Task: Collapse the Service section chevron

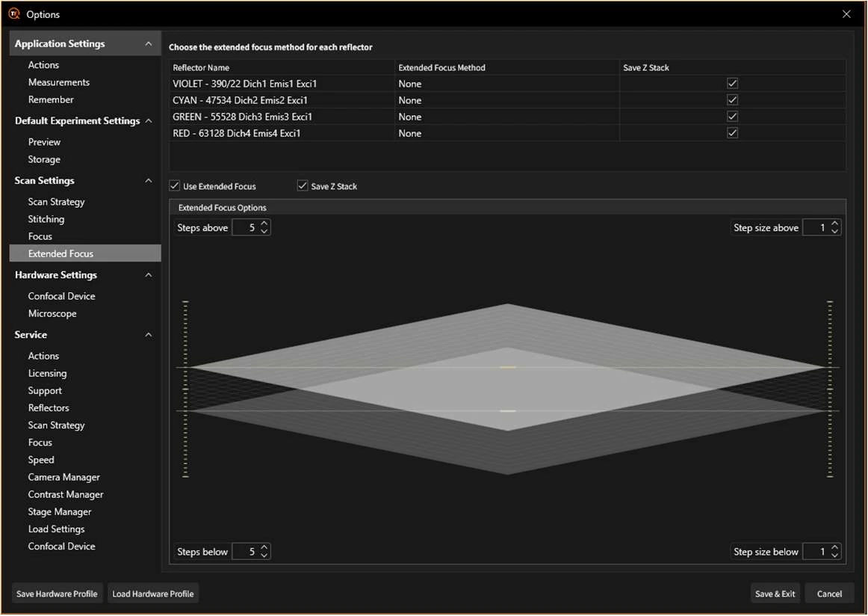Action: point(148,335)
